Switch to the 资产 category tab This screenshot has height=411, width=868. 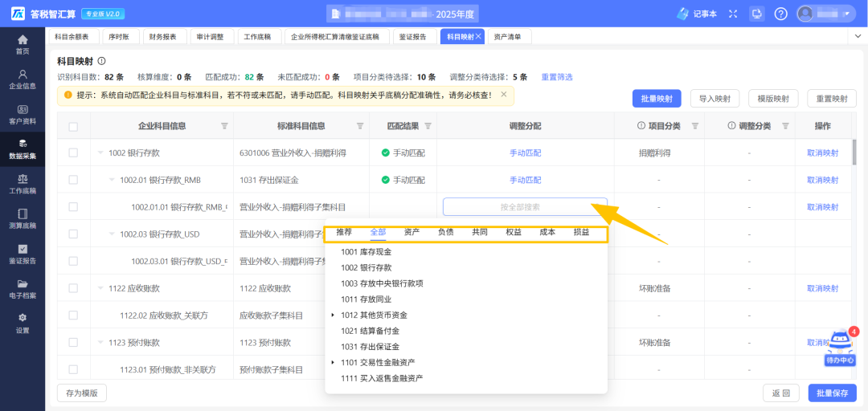(x=411, y=232)
